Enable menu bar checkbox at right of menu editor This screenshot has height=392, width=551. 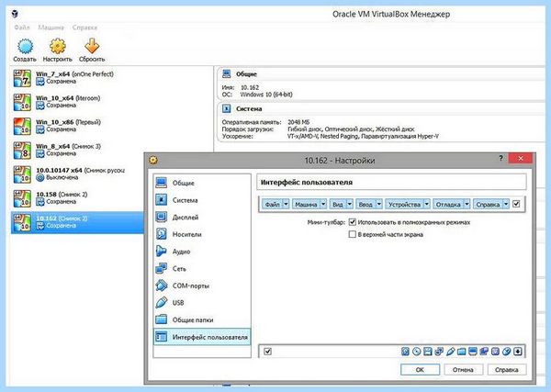[516, 204]
